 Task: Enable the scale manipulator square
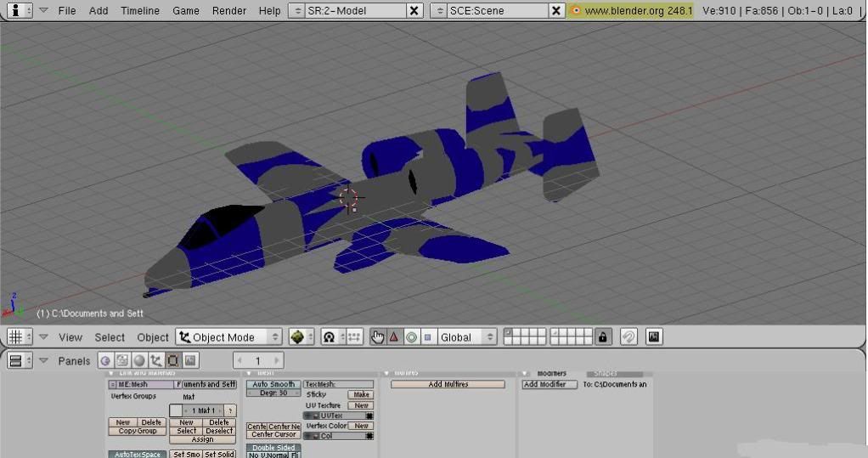(x=427, y=336)
